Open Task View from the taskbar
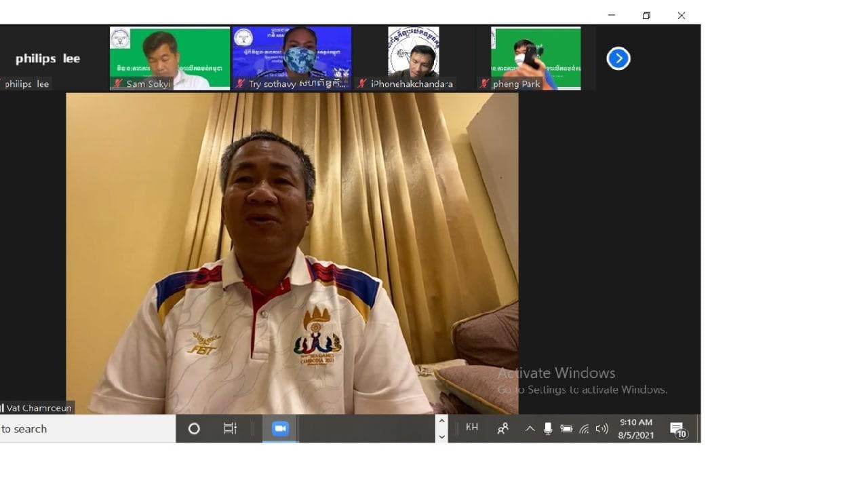 point(231,428)
